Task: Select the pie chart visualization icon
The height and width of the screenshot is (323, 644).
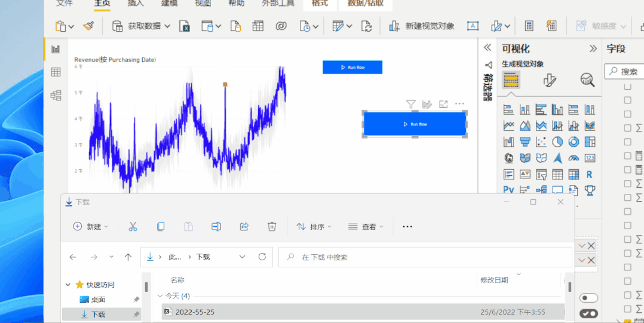Action: coord(557,142)
